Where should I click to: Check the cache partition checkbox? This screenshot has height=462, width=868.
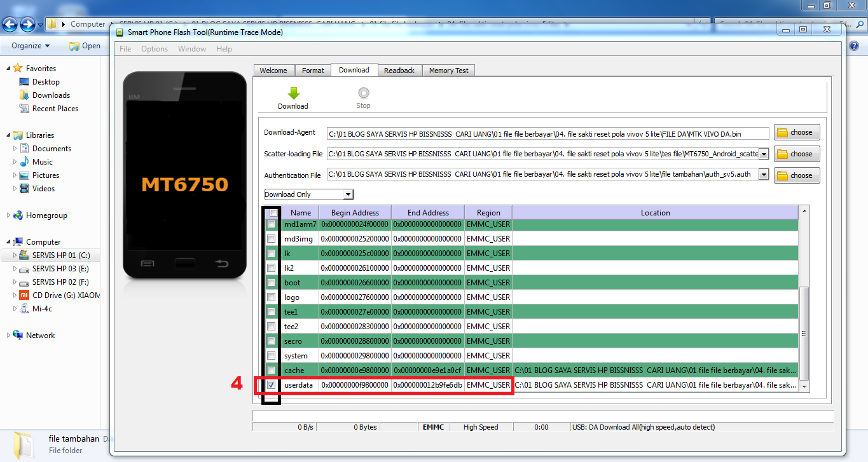(271, 370)
